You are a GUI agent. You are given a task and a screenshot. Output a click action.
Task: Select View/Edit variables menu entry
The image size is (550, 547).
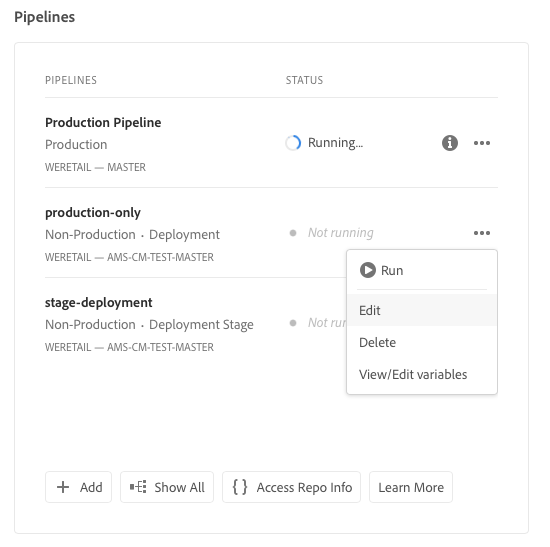point(422,374)
